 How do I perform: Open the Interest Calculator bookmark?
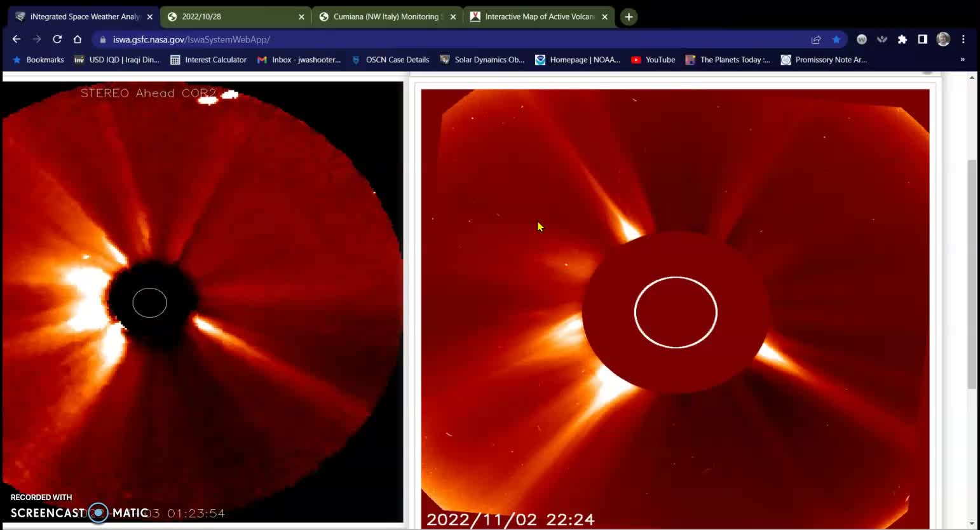208,60
